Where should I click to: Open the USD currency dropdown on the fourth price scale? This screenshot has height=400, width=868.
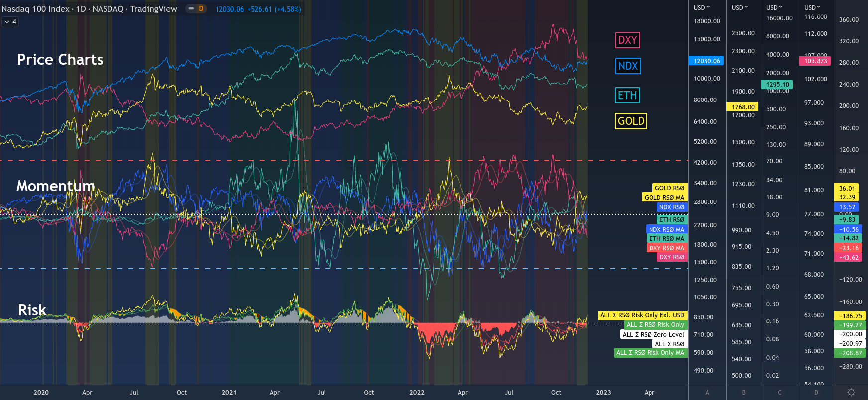pyautogui.click(x=813, y=7)
